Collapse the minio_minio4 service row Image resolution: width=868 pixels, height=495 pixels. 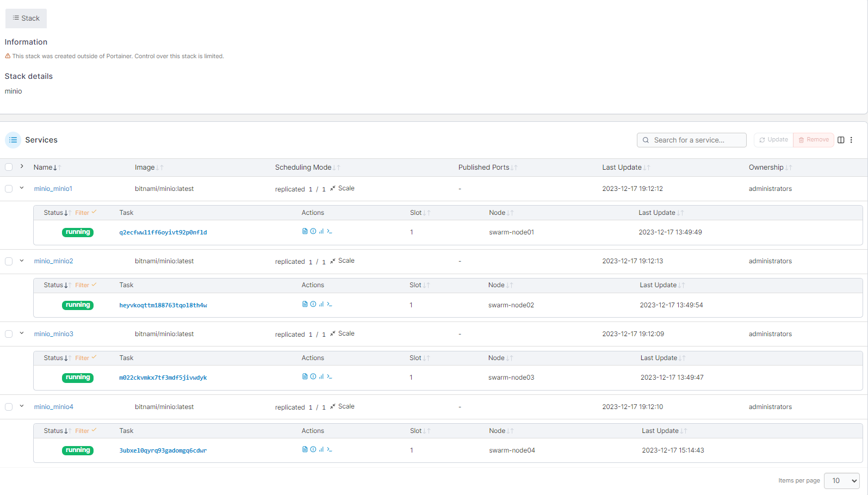[22, 406]
